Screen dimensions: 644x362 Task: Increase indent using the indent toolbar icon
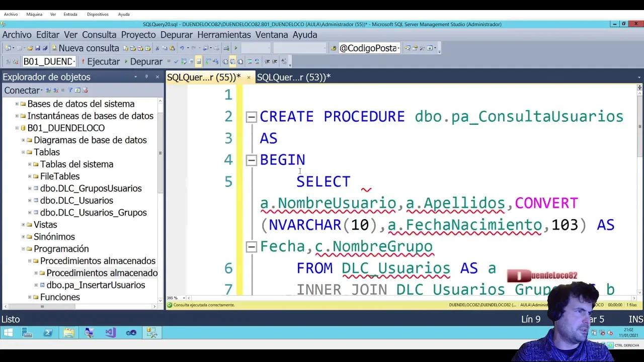(274, 61)
